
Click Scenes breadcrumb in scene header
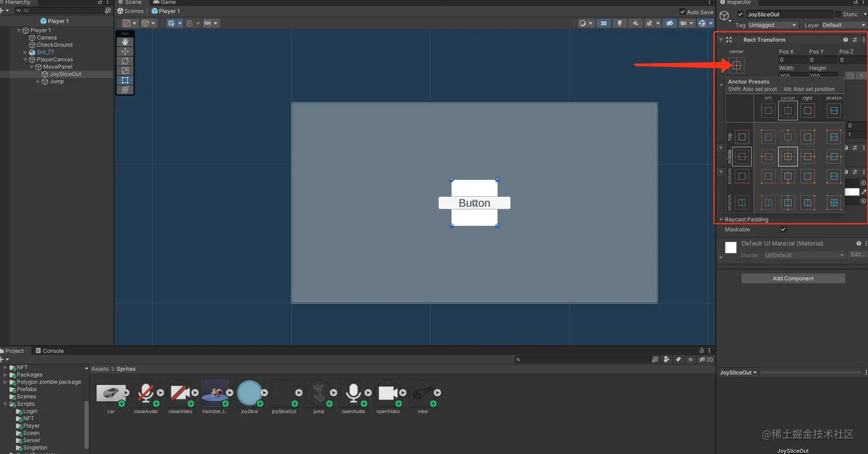[130, 11]
